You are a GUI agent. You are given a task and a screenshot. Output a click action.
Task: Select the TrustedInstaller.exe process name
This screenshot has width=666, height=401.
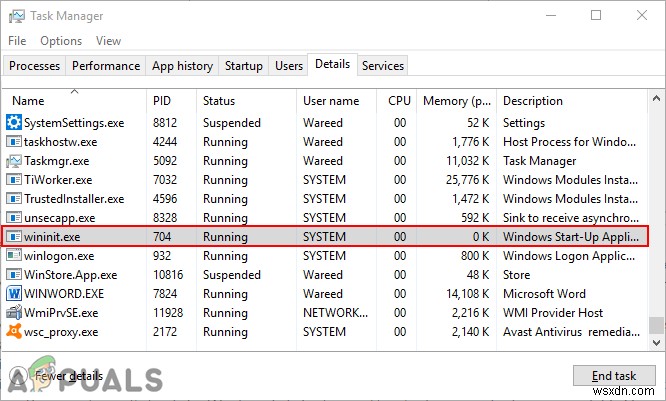[x=74, y=198]
